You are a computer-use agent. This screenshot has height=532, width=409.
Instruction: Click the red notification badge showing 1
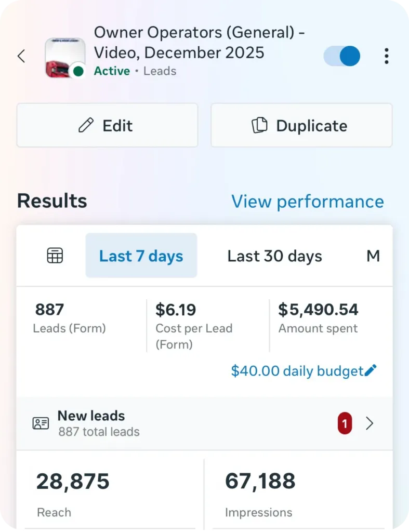(345, 423)
